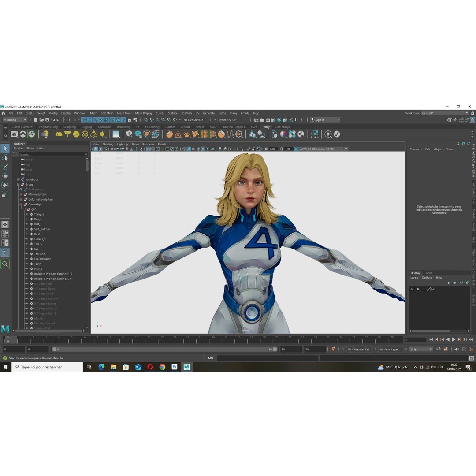Viewport: 476px width, 476px height.
Task: Expand the BoneRoot node in Outliner
Action: click(x=18, y=179)
